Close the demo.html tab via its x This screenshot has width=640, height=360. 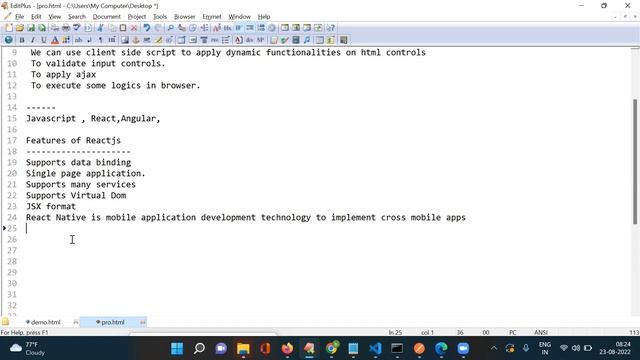[x=76, y=322]
